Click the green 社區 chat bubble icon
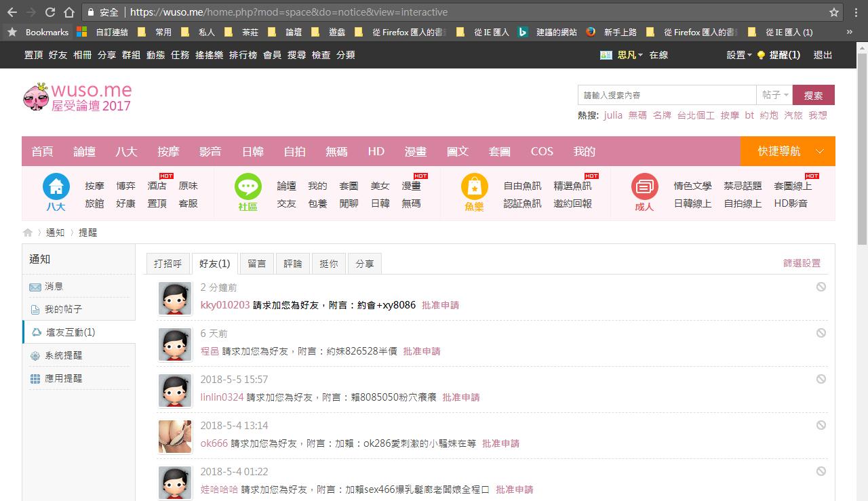This screenshot has height=501, width=868. (248, 186)
